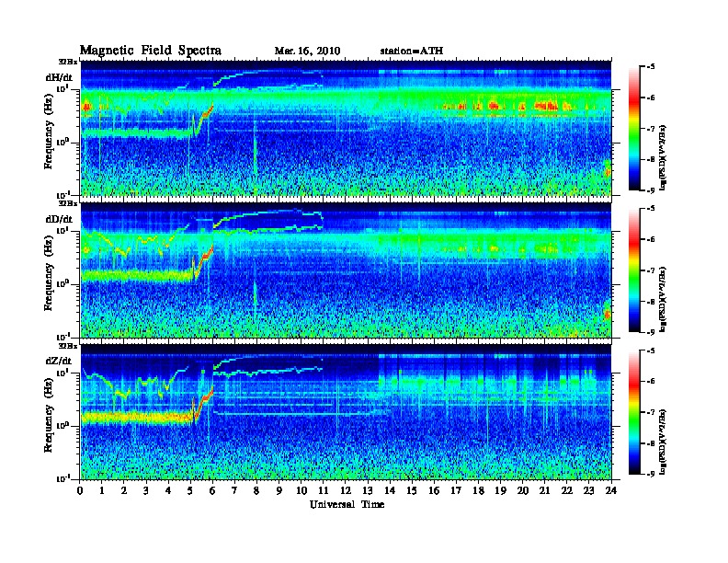Click the '0' tick on the time axis
Image resolution: width=728 pixels, height=563 pixels.
[x=80, y=490]
